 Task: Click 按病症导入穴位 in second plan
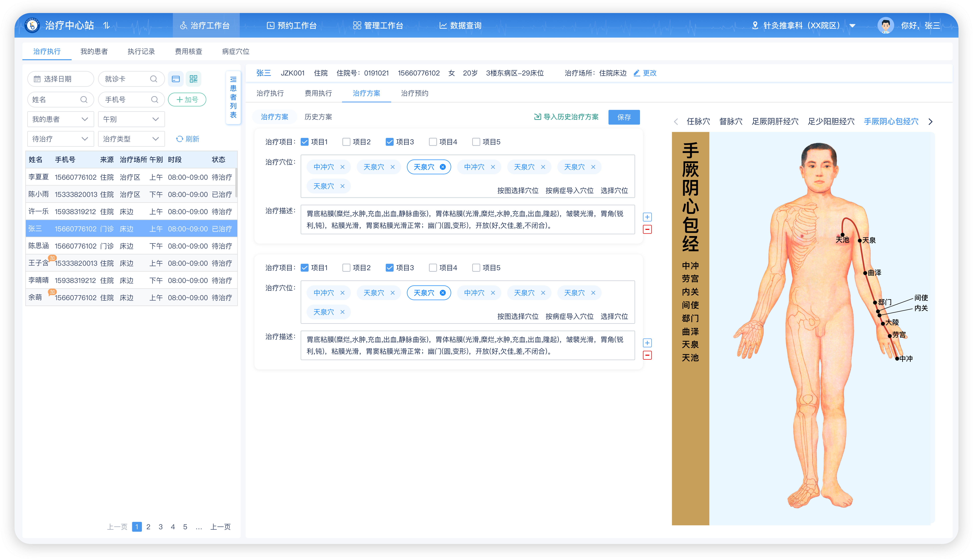point(570,317)
